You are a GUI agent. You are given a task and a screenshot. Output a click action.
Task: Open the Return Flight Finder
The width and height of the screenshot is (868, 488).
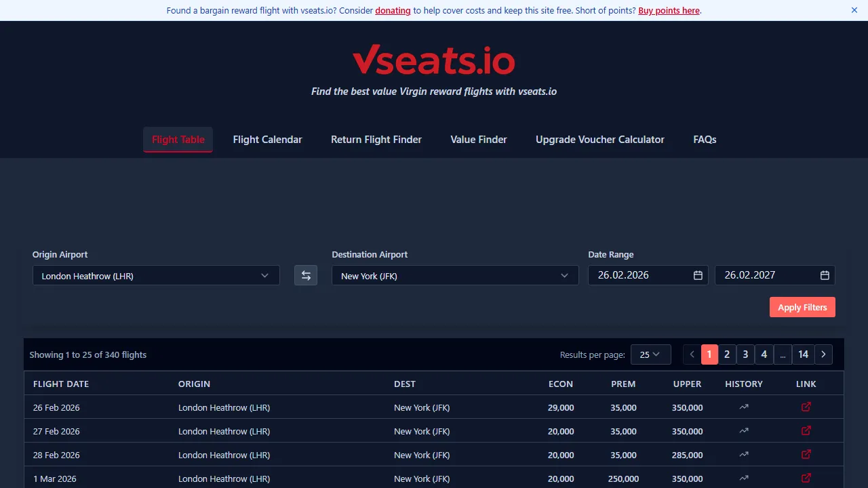click(376, 139)
